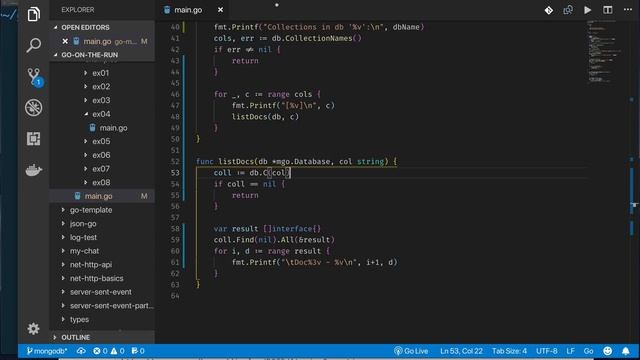Viewport: 640px width, 360px height.
Task: Run the code with the play icon
Action: [587, 10]
